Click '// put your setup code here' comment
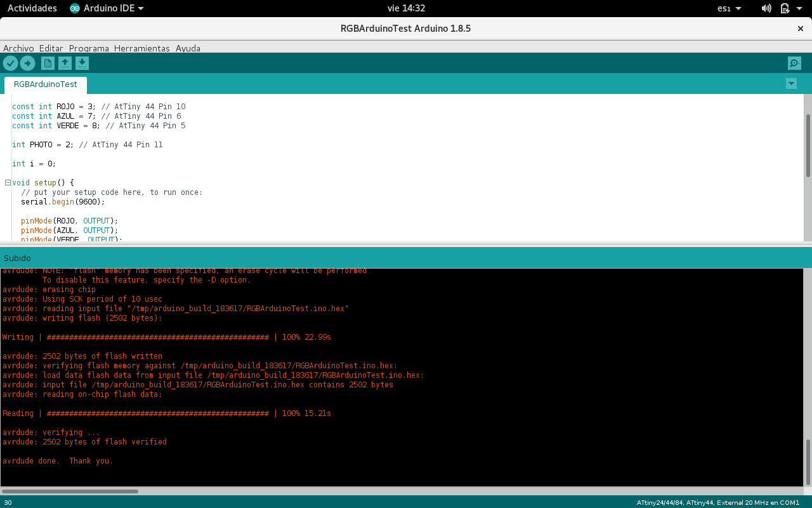Viewport: 812px width, 508px height. click(x=112, y=192)
